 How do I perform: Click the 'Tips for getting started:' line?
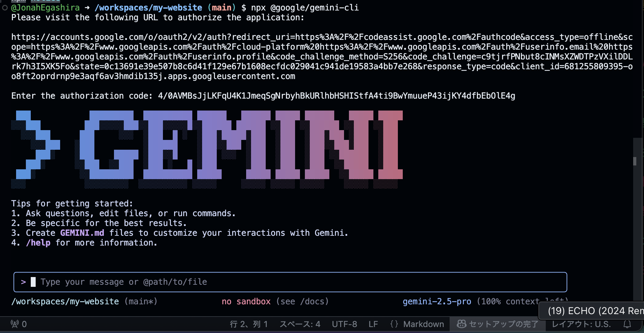[x=72, y=204]
